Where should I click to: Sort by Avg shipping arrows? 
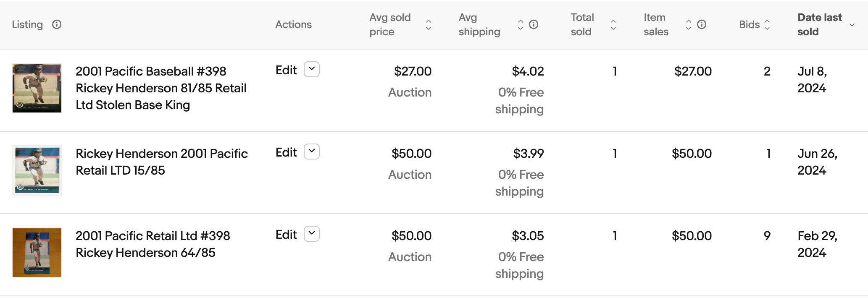click(521, 25)
